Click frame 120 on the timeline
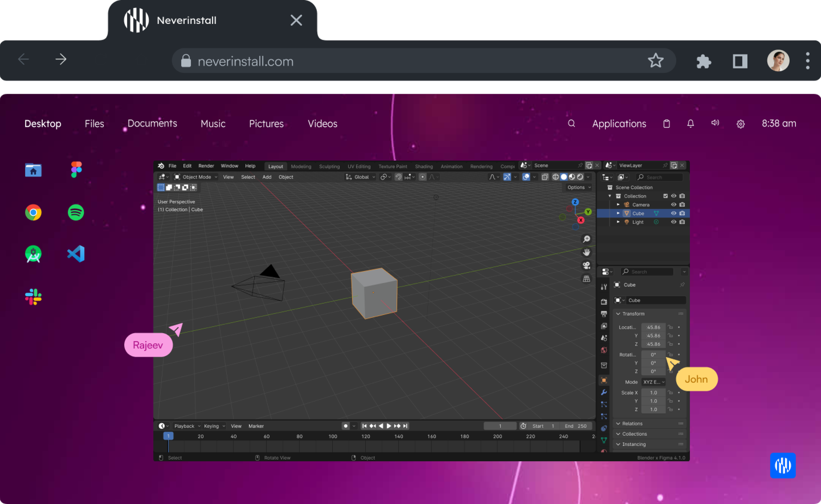This screenshot has height=504, width=821. (365, 437)
